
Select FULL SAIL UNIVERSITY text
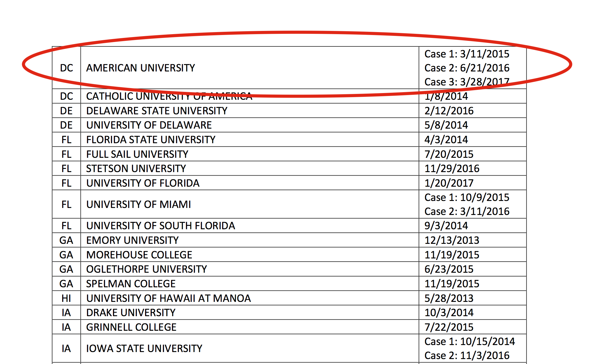(137, 154)
